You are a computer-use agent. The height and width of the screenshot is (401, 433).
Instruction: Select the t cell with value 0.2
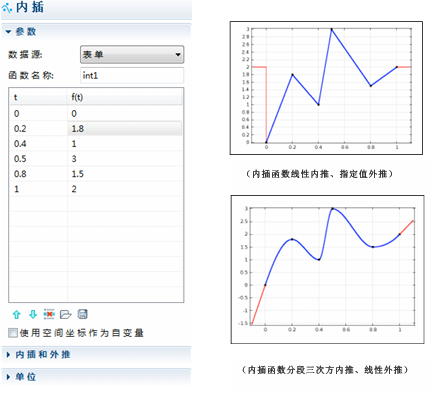point(38,129)
